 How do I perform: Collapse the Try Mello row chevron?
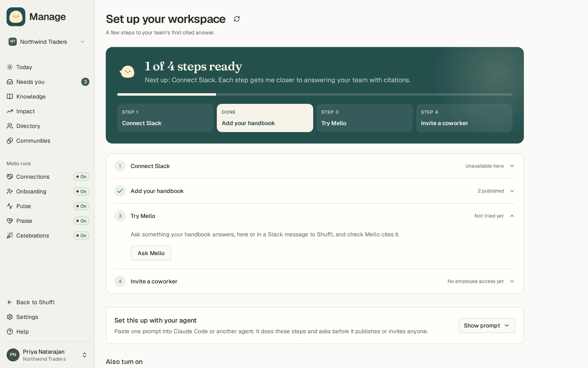(x=512, y=216)
